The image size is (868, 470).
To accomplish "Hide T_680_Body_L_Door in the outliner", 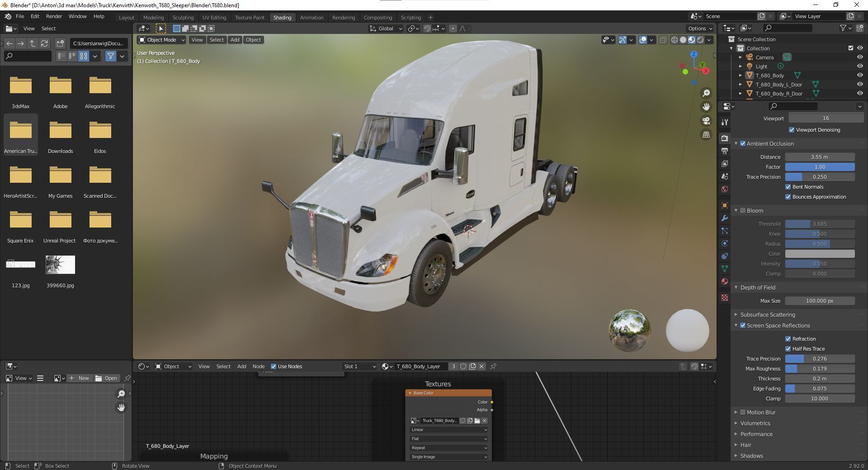I will (x=860, y=84).
